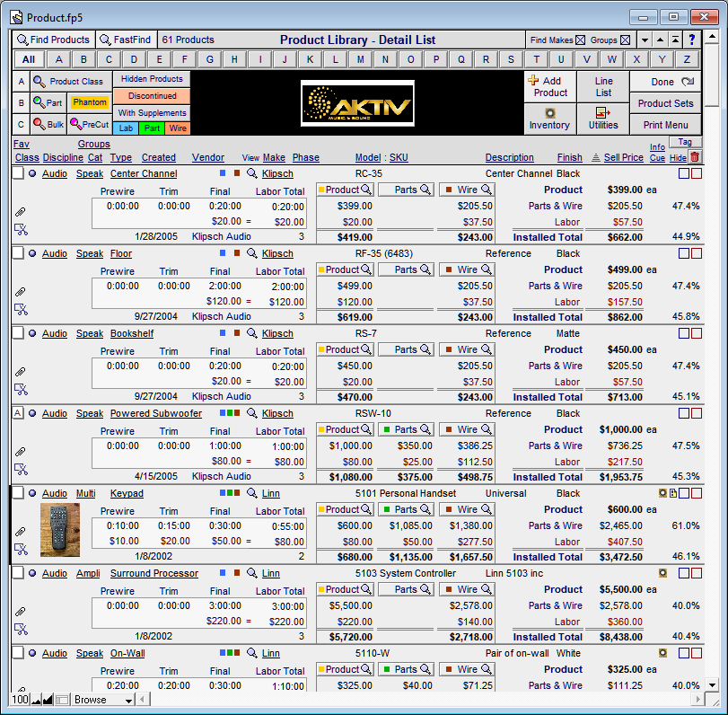Zoom out using status bar icon
Viewport: 728px width, 715px height.
click(36, 700)
